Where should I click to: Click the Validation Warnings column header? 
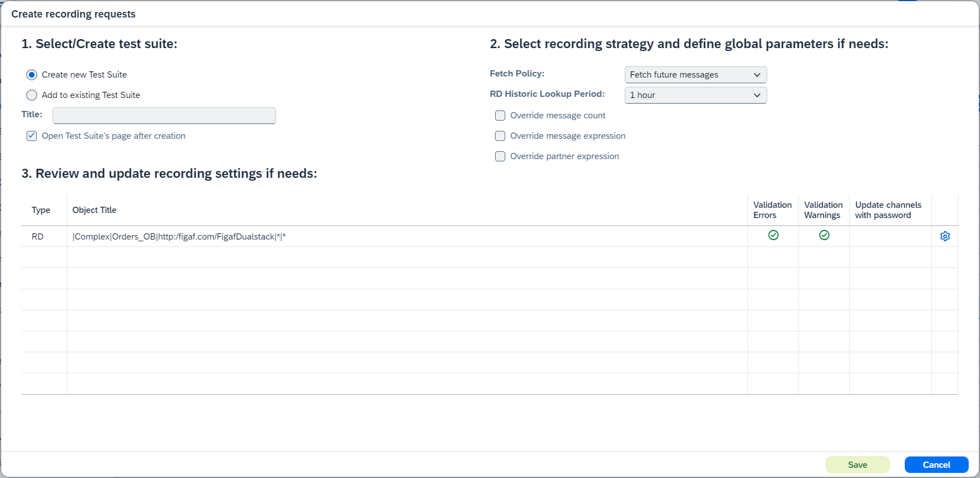click(823, 210)
